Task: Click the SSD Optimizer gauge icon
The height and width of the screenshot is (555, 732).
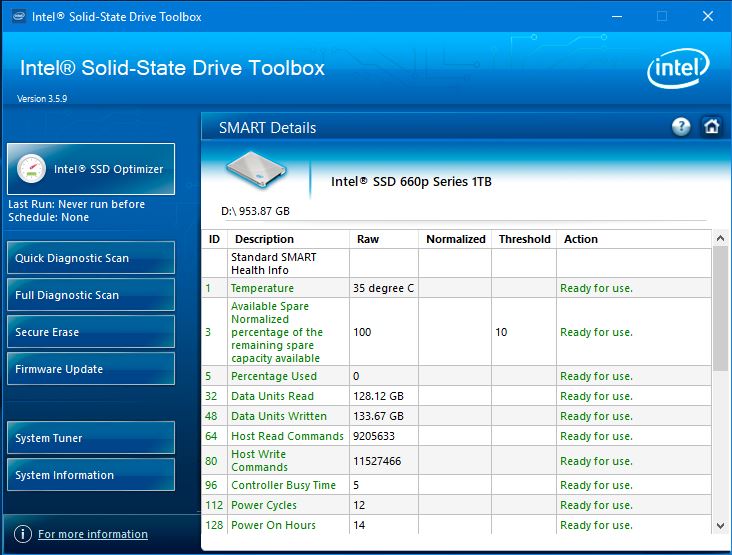Action: click(31, 169)
